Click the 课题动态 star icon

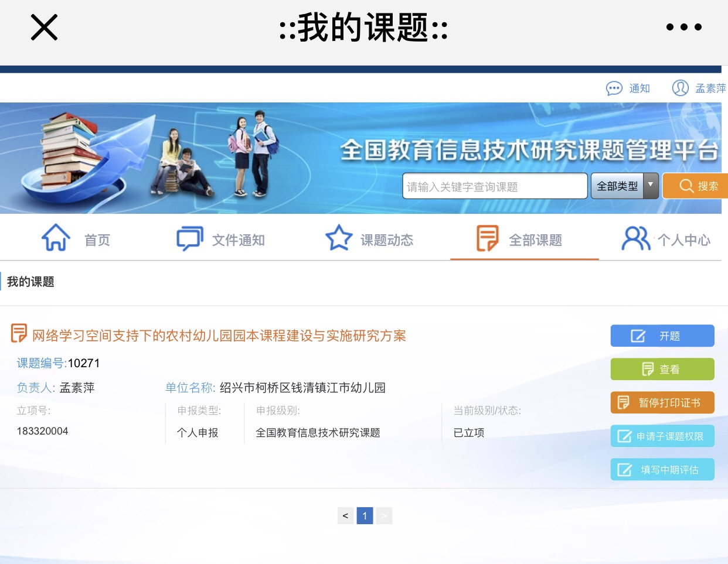click(339, 237)
